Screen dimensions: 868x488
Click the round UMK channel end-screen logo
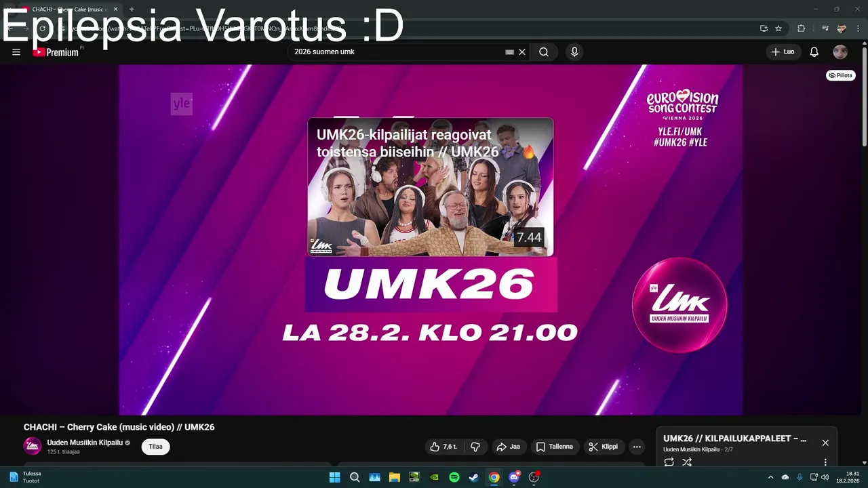coord(679,305)
